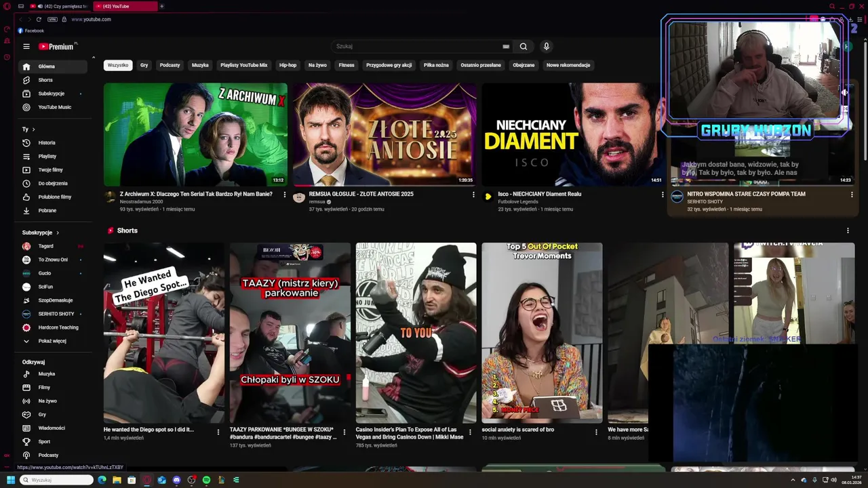868x488 pixels.
Task: Open Pobrane downloads in sidebar
Action: click(53, 211)
